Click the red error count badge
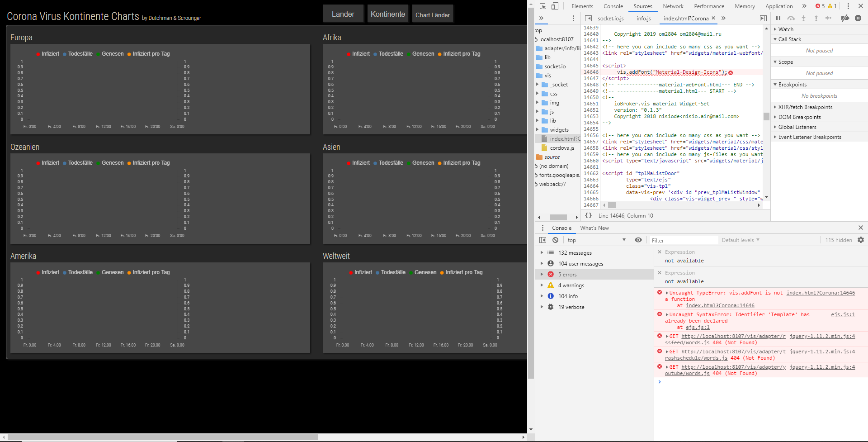 pyautogui.click(x=820, y=6)
